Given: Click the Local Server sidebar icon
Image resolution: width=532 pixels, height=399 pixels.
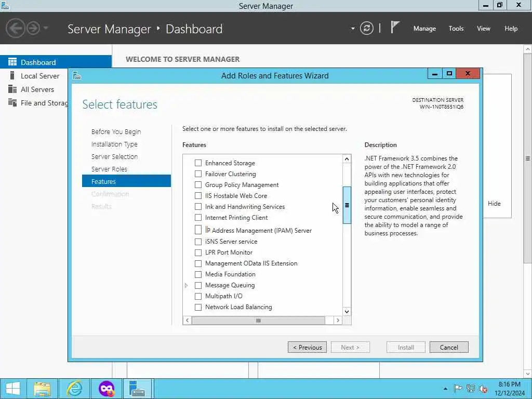Looking at the screenshot, I should [12, 76].
